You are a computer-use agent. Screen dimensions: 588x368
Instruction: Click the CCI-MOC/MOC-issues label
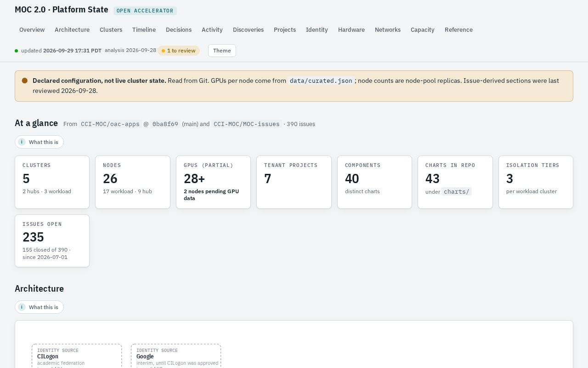pos(247,124)
